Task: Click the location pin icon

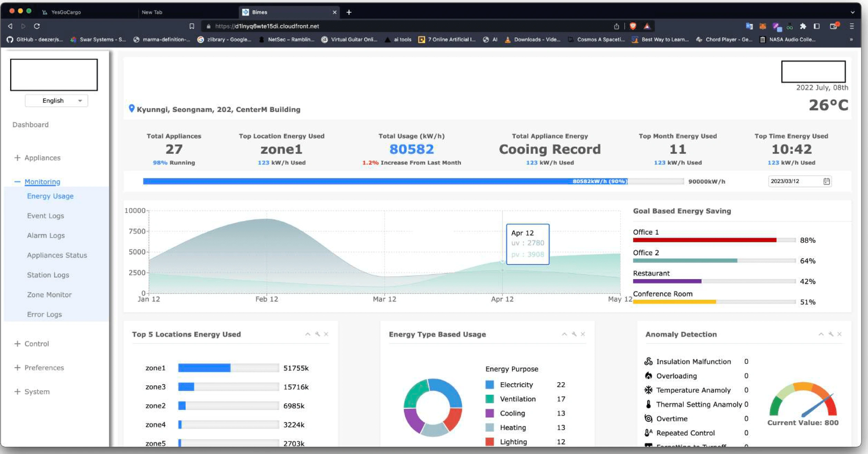Action: point(132,108)
